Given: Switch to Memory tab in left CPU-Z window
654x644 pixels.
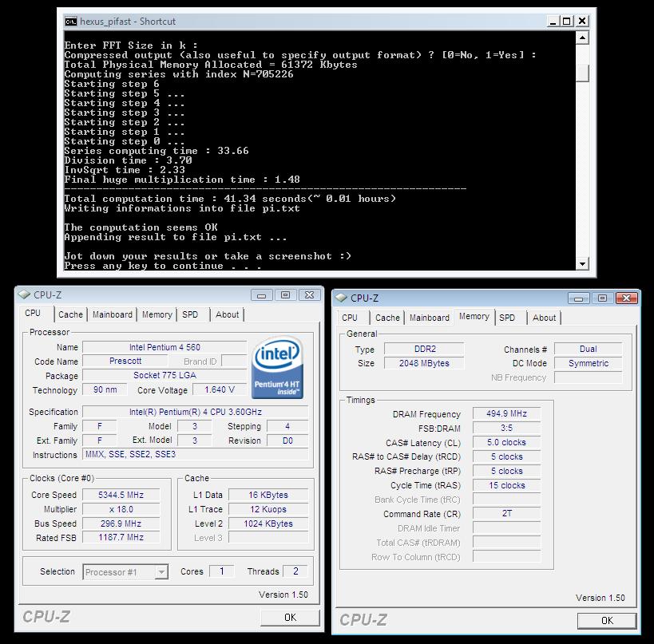Looking at the screenshot, I should tap(157, 314).
